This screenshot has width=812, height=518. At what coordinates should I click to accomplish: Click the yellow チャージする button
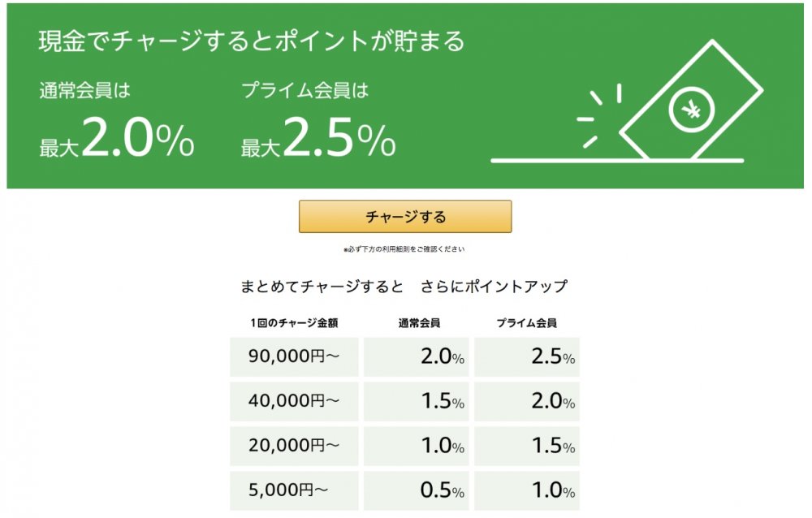tap(405, 217)
